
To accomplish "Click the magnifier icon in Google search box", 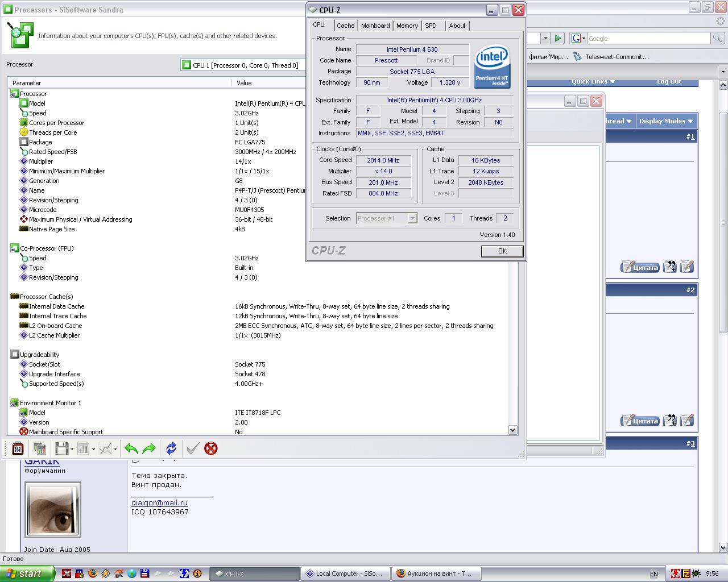I will click(718, 38).
